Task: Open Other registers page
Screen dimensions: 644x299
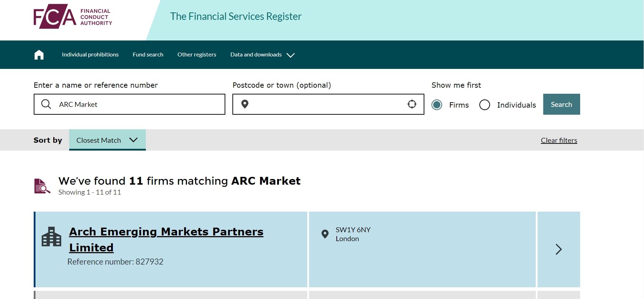Action: pos(197,55)
